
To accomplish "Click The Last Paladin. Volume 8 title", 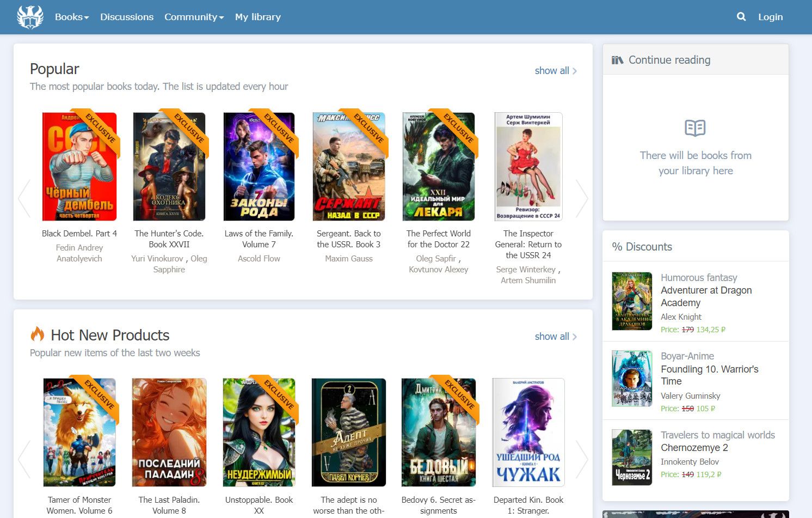I will (169, 505).
